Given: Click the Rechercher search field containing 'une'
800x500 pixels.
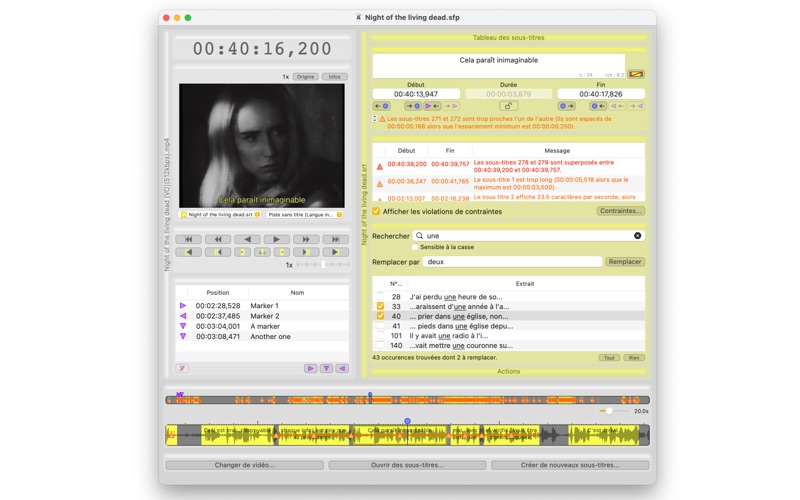Looking at the screenshot, I should [x=528, y=236].
